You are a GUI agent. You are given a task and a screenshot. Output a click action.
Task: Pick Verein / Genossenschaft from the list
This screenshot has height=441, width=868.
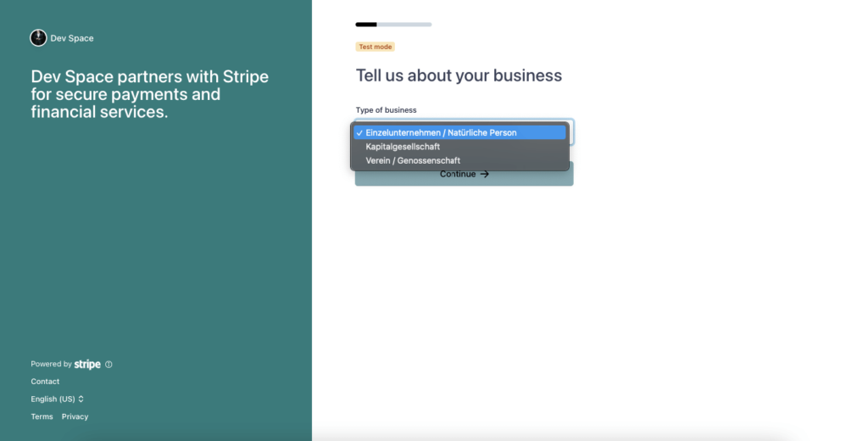tap(459, 160)
